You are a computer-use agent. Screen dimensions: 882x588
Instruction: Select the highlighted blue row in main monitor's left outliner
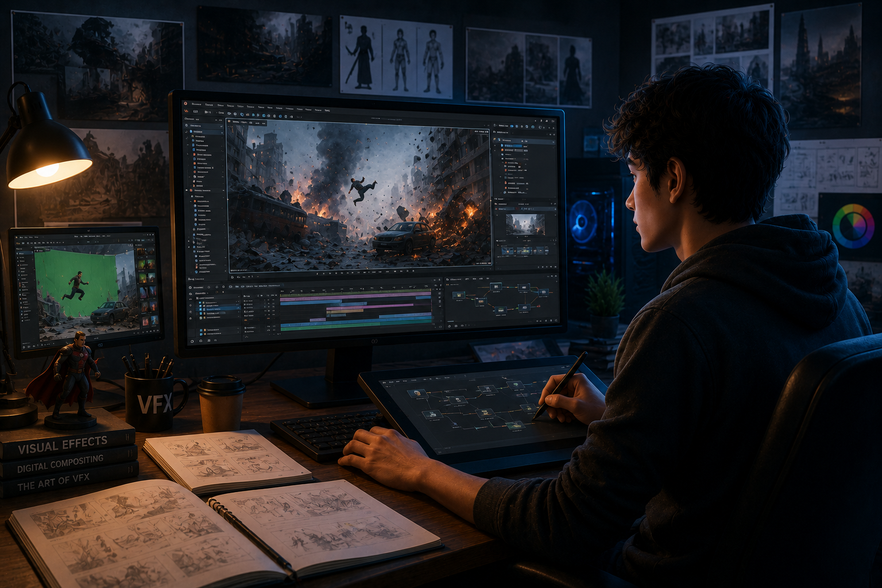(x=204, y=132)
